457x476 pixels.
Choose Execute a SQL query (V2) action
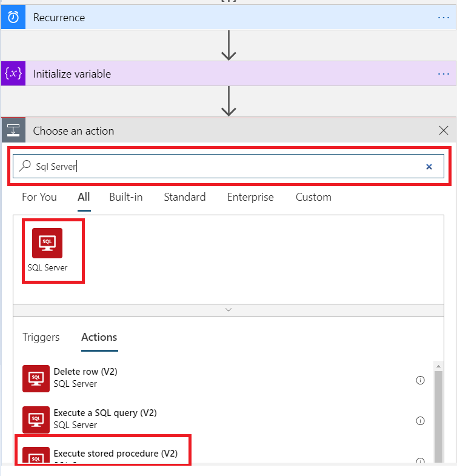[x=223, y=419]
